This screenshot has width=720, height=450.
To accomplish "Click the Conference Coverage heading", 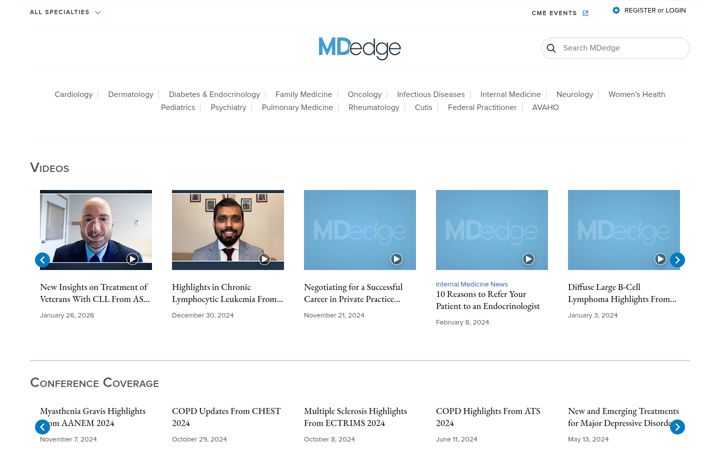I will tap(94, 382).
